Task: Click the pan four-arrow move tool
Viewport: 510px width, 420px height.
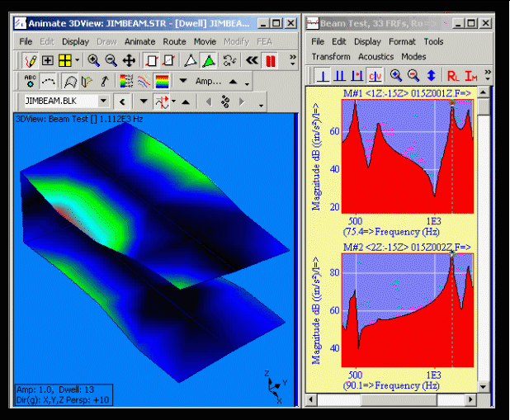Action: pos(129,60)
